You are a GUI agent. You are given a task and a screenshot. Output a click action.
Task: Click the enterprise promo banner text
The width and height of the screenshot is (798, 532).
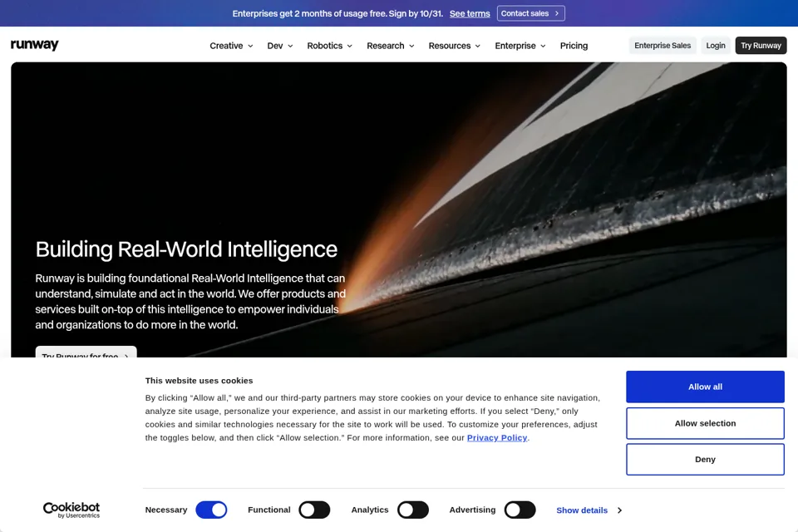337,14
